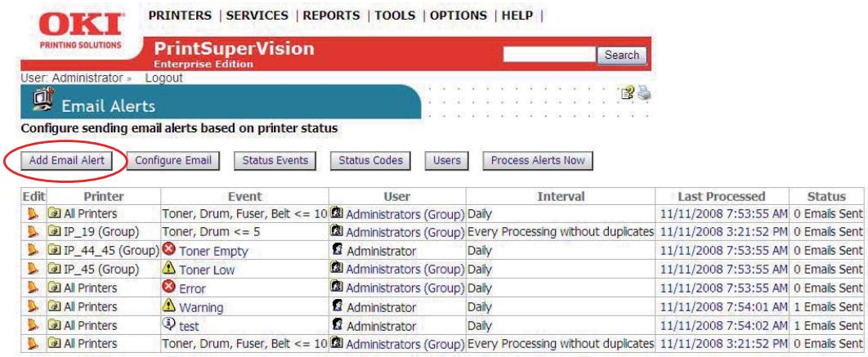
Task: Click Administrators (Group) link in Error row
Action: pyautogui.click(x=405, y=288)
